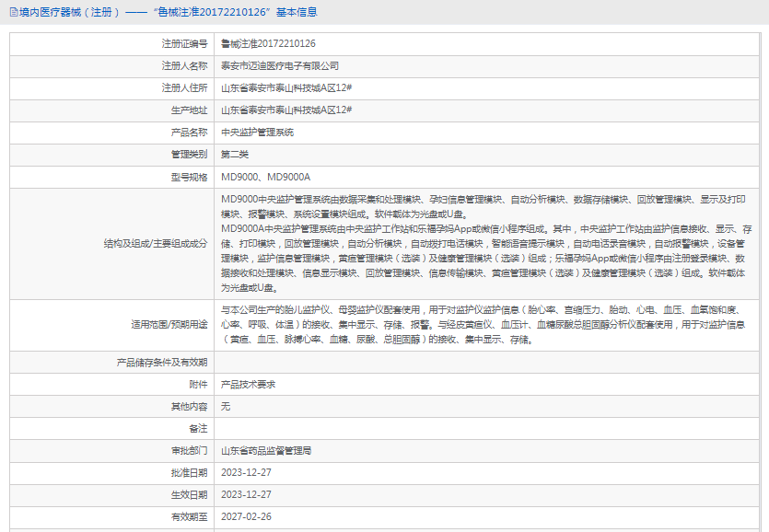Select management category value 第二类
Viewport: 769px width, 532px height.
tap(235, 154)
